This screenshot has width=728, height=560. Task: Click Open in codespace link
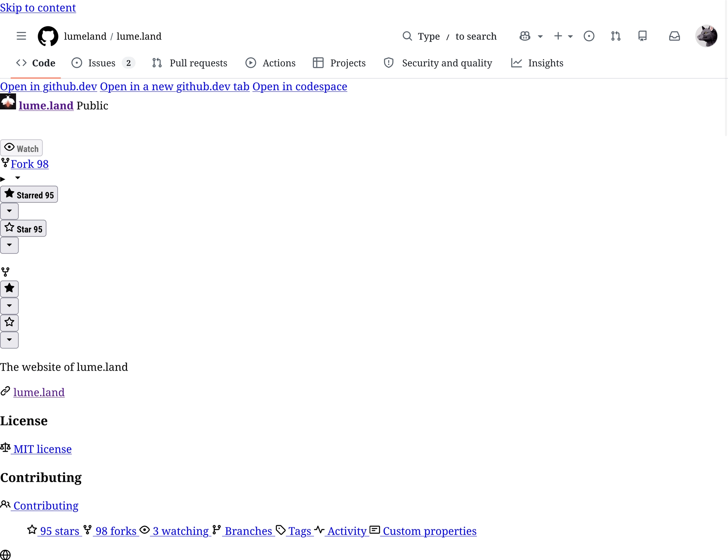[x=300, y=86]
